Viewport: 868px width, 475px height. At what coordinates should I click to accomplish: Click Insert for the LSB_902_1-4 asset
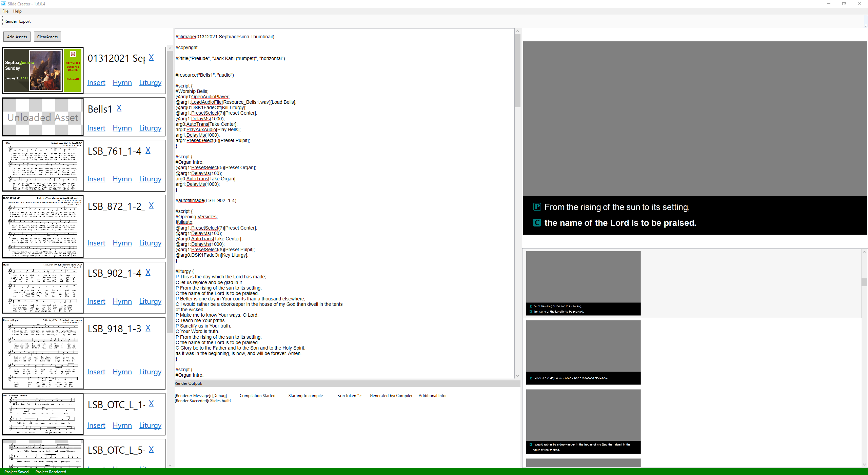click(x=96, y=301)
